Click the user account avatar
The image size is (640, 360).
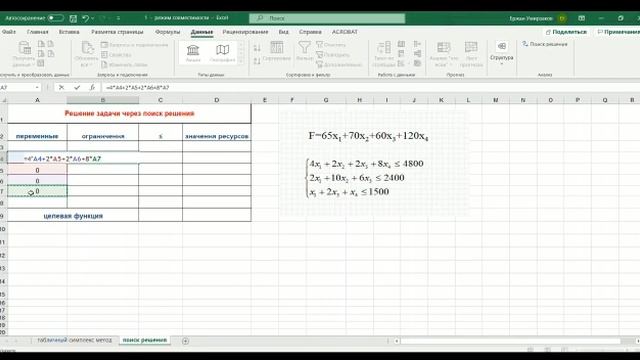(x=562, y=18)
